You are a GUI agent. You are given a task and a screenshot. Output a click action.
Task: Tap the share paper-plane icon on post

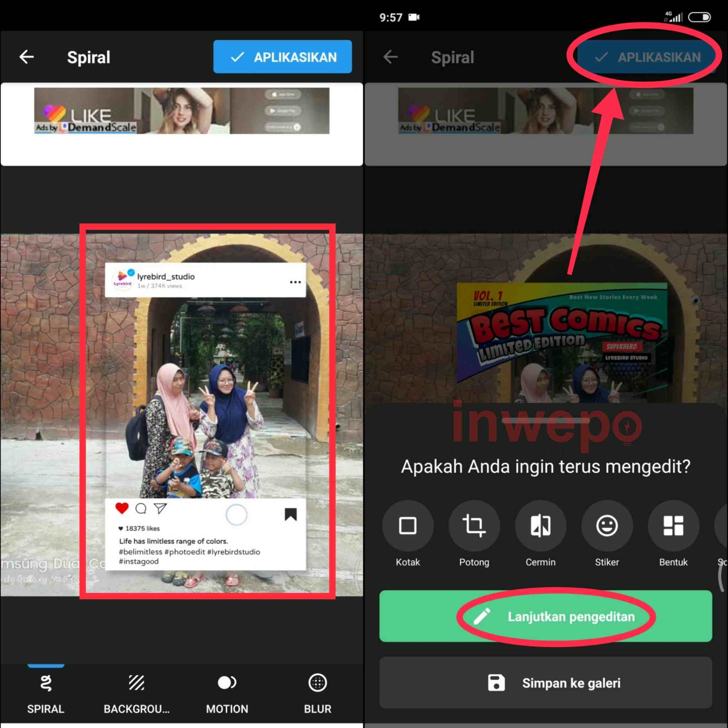160,509
